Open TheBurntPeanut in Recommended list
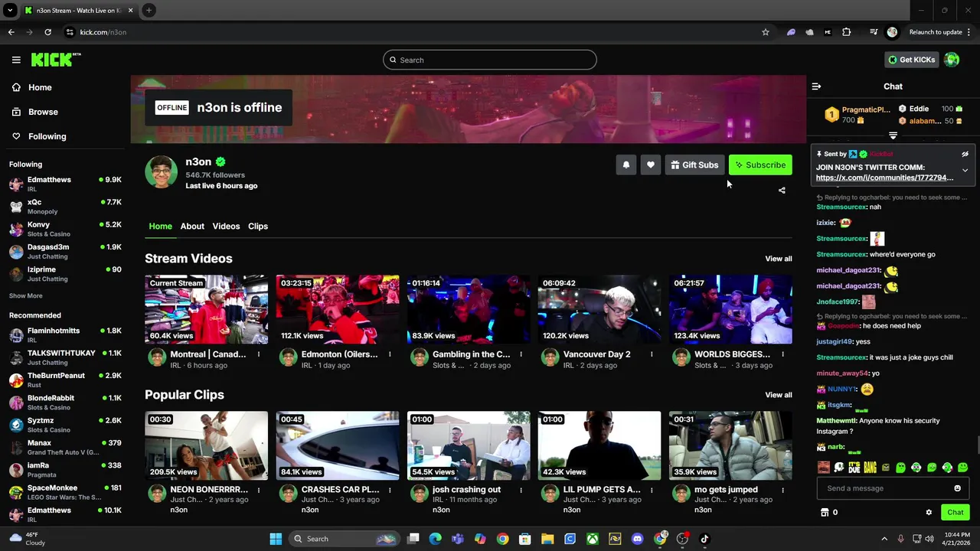Viewport: 980px width, 551px height. [x=65, y=380]
